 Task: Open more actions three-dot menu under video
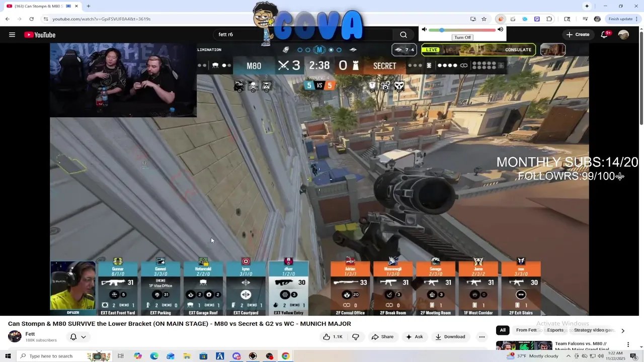(x=481, y=337)
